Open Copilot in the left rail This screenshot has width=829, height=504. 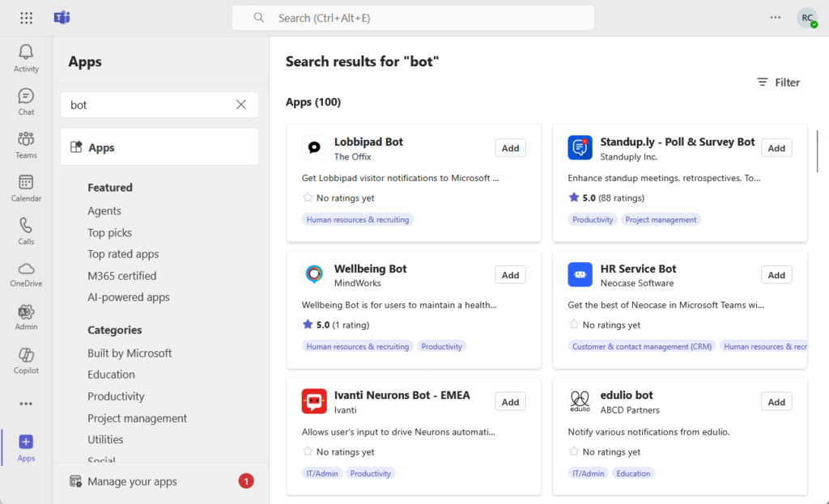click(x=26, y=361)
